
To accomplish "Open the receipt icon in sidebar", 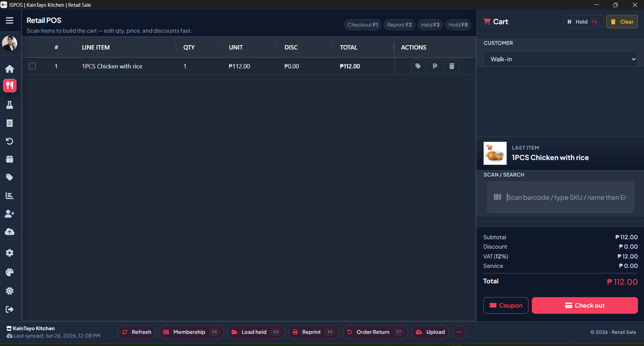I will (x=9, y=123).
